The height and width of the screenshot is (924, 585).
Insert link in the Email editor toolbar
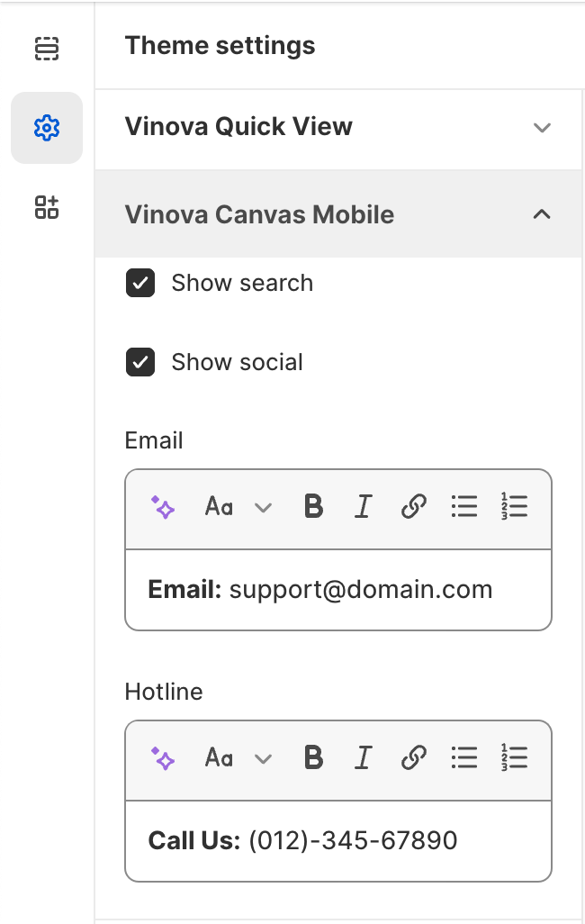click(413, 507)
